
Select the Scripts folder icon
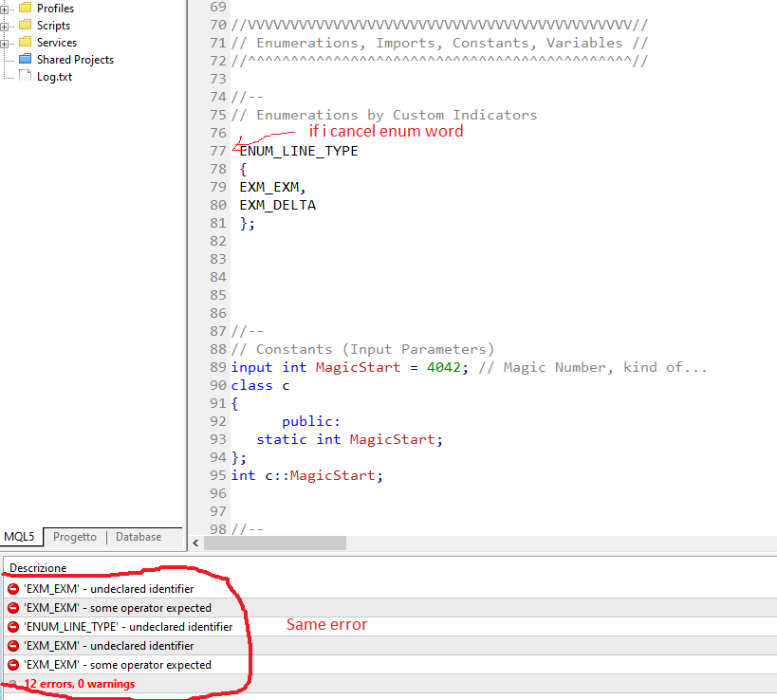tap(26, 25)
